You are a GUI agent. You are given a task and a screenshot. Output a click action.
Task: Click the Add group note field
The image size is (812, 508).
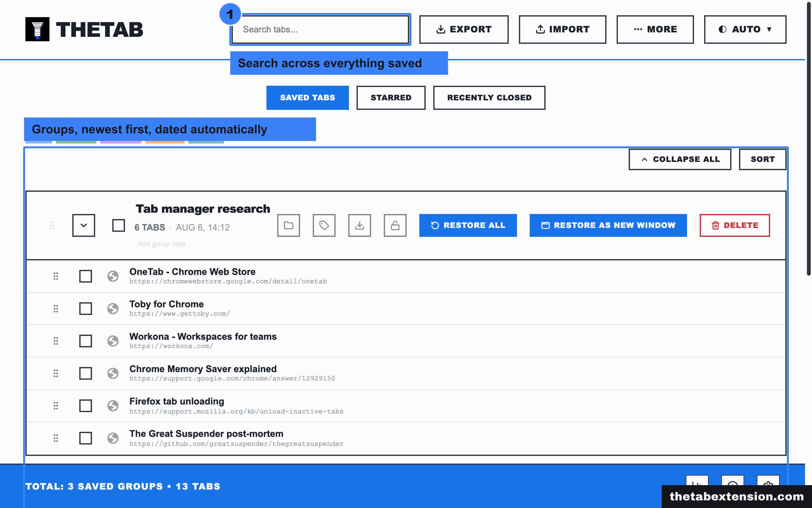click(164, 244)
